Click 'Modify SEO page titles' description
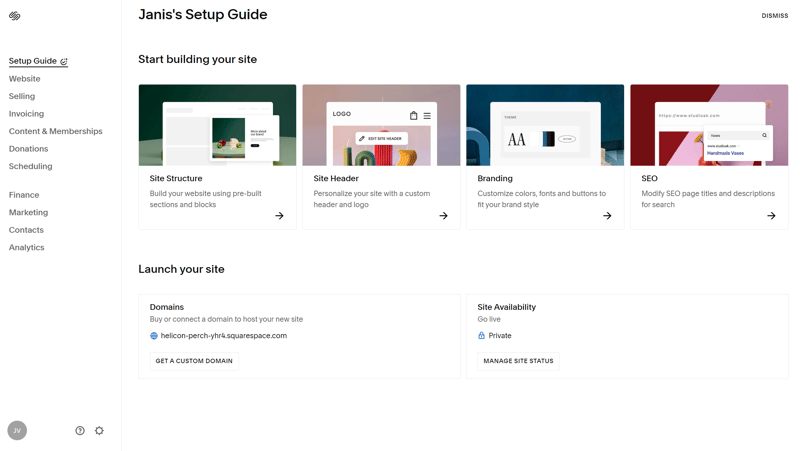The height and width of the screenshot is (451, 800). [x=708, y=199]
